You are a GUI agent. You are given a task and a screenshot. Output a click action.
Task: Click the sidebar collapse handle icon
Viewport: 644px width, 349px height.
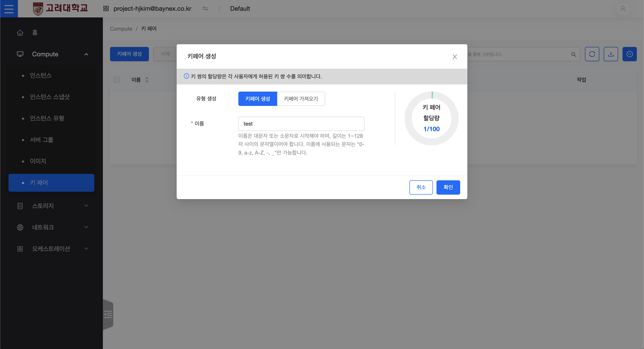(x=108, y=314)
